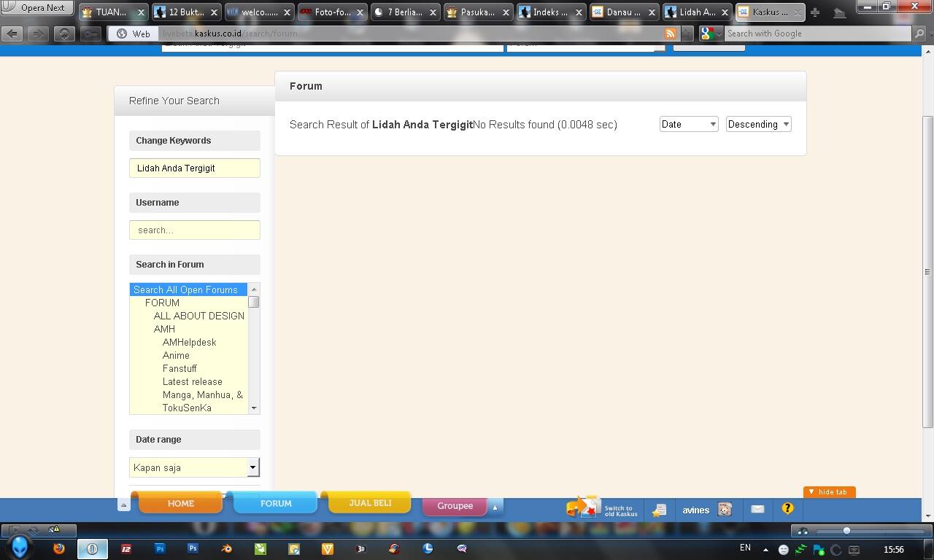Open the 'Kapan saja' date range dropdown
934x560 pixels.
pyautogui.click(x=194, y=467)
